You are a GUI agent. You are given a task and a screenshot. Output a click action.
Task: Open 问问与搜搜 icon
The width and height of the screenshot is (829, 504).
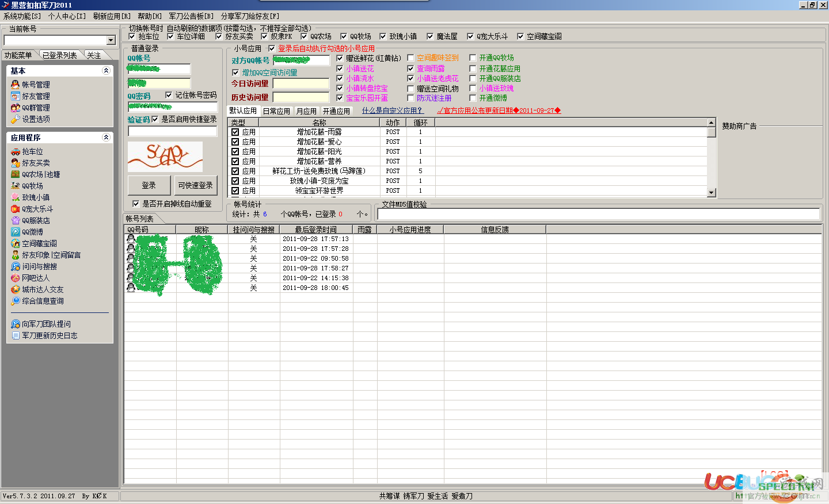(16, 266)
